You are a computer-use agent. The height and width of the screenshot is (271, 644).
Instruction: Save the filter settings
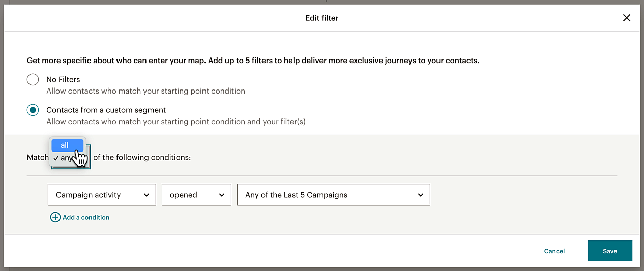pyautogui.click(x=609, y=251)
